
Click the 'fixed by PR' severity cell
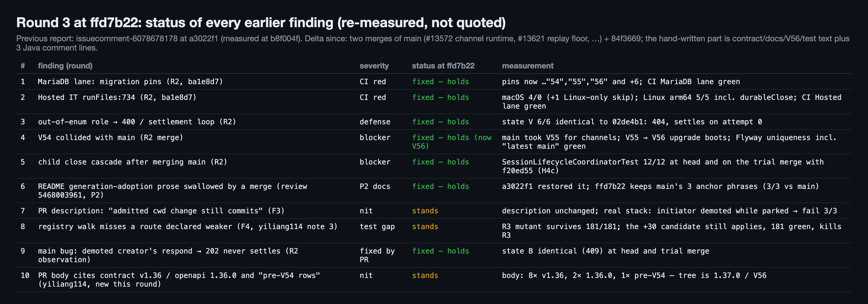click(377, 255)
